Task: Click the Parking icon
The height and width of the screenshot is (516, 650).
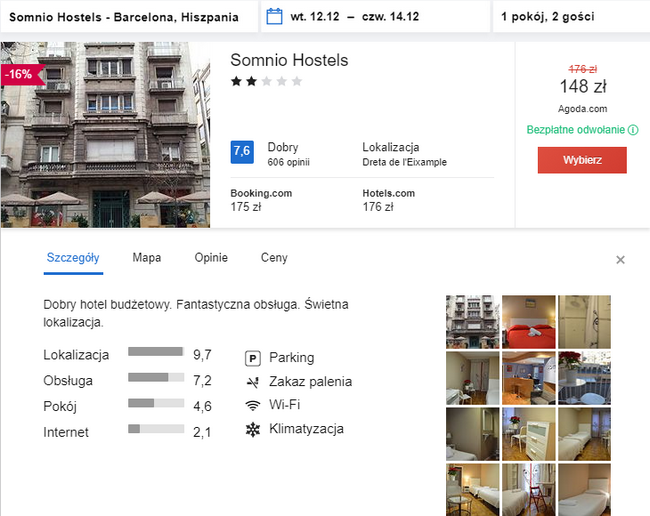Action: point(253,358)
